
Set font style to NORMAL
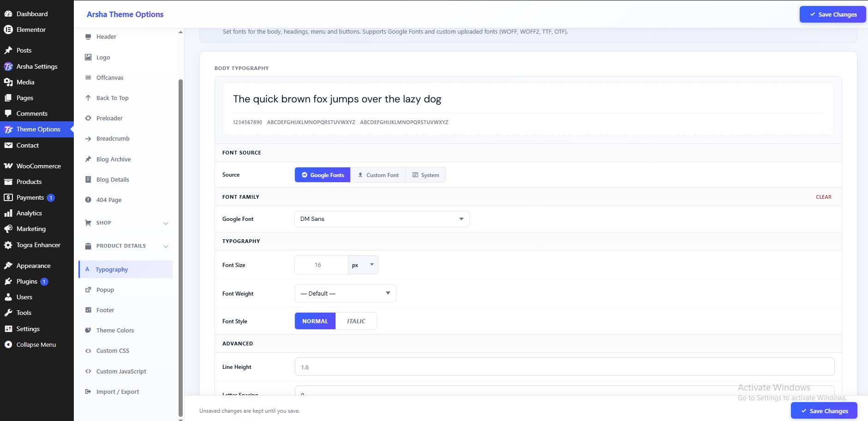click(x=315, y=321)
